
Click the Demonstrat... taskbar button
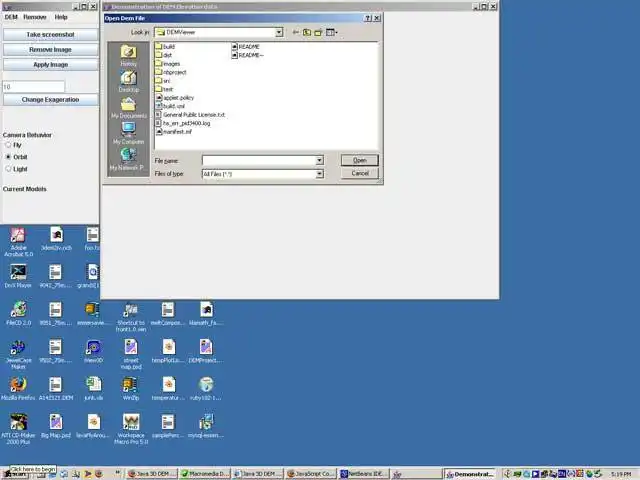coord(470,474)
